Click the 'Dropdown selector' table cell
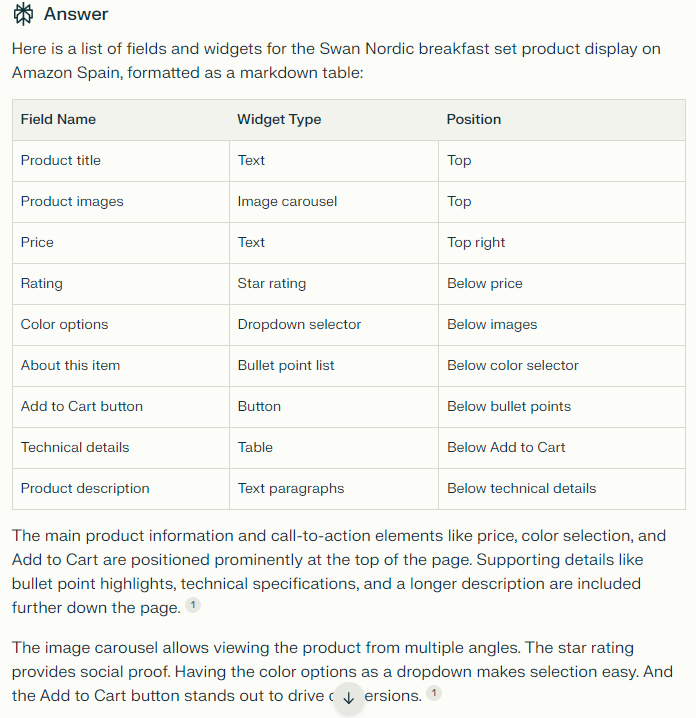The image size is (696, 718). [299, 324]
